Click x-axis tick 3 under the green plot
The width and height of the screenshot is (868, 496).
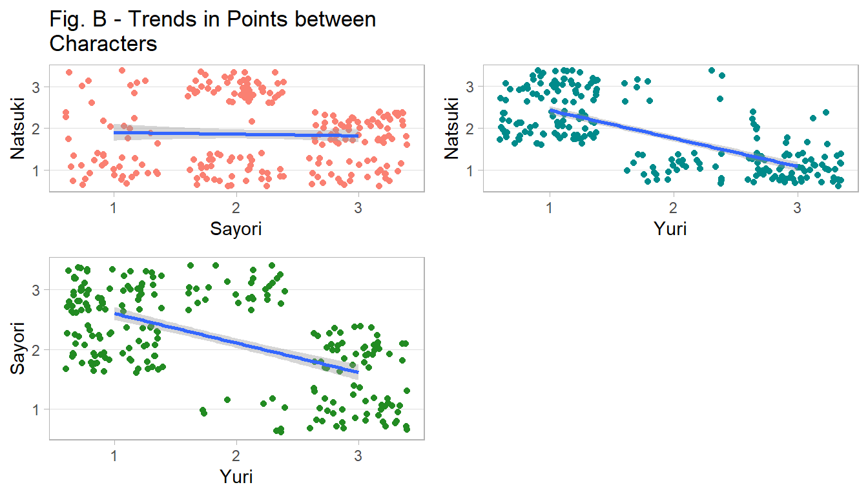coord(358,455)
